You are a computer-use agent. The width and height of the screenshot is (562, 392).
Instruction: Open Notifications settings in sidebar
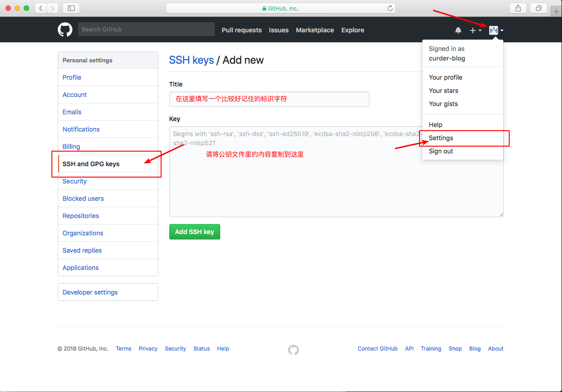[x=108, y=129]
